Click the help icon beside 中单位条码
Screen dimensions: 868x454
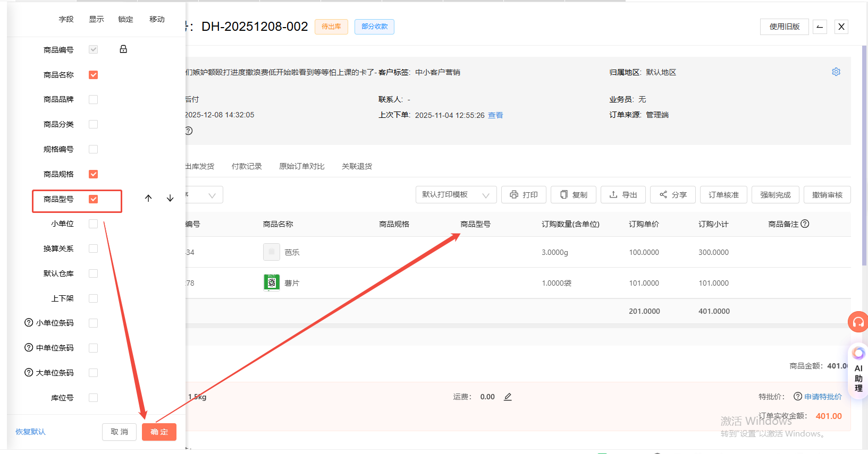click(x=29, y=347)
